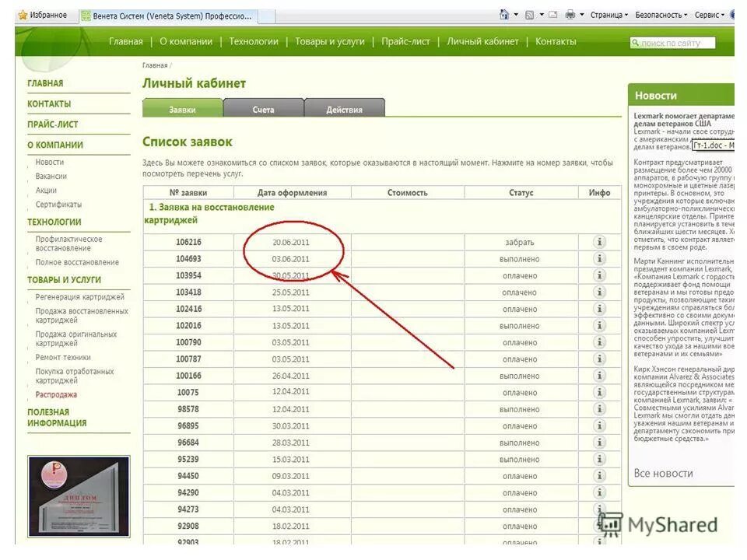The image size is (747, 560).
Task: Open info icon for request 100787
Action: tap(599, 359)
